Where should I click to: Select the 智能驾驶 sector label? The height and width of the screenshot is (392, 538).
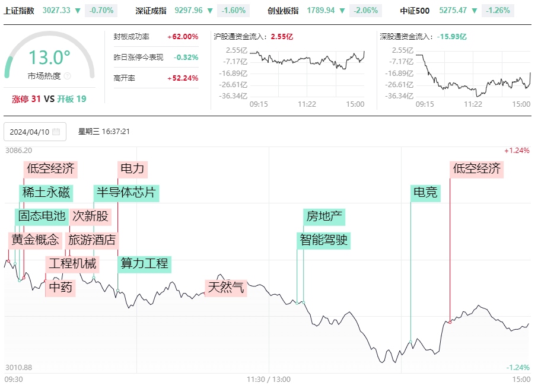(323, 240)
